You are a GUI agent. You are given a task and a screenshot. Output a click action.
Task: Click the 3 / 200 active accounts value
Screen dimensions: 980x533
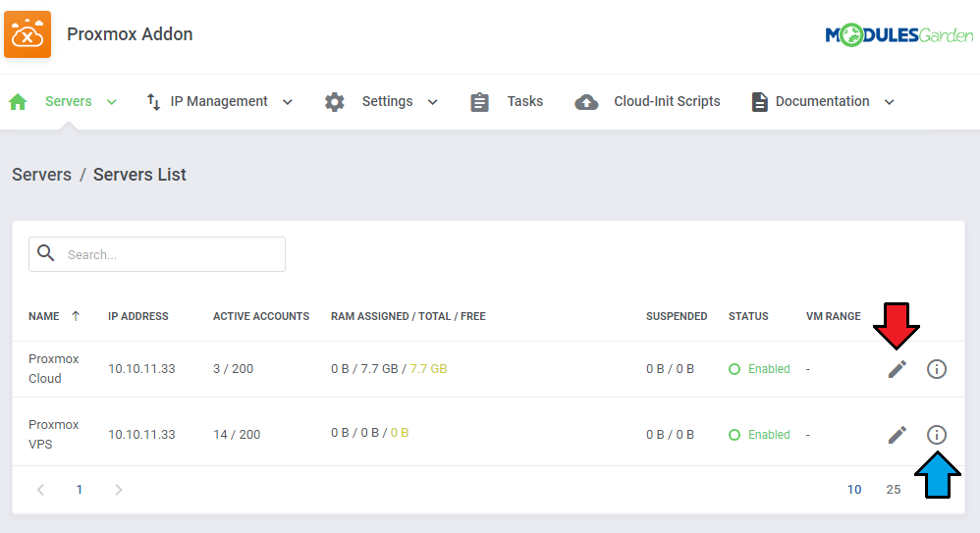pos(233,369)
